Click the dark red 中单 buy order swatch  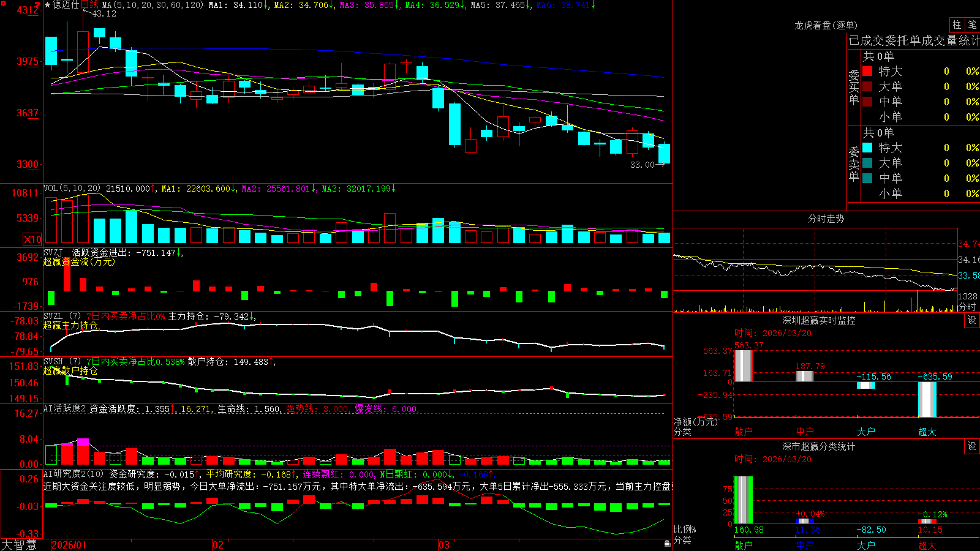click(x=867, y=101)
